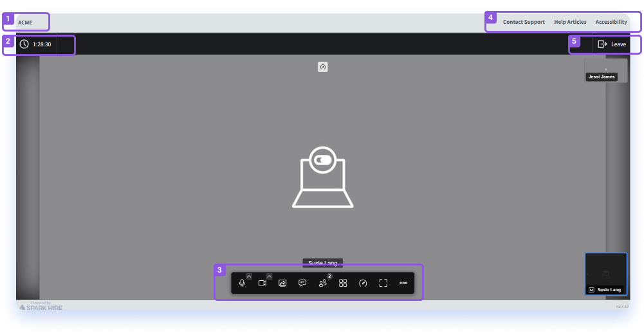Switch to tile grid view
Screen dimensions: 644x333
[343, 283]
